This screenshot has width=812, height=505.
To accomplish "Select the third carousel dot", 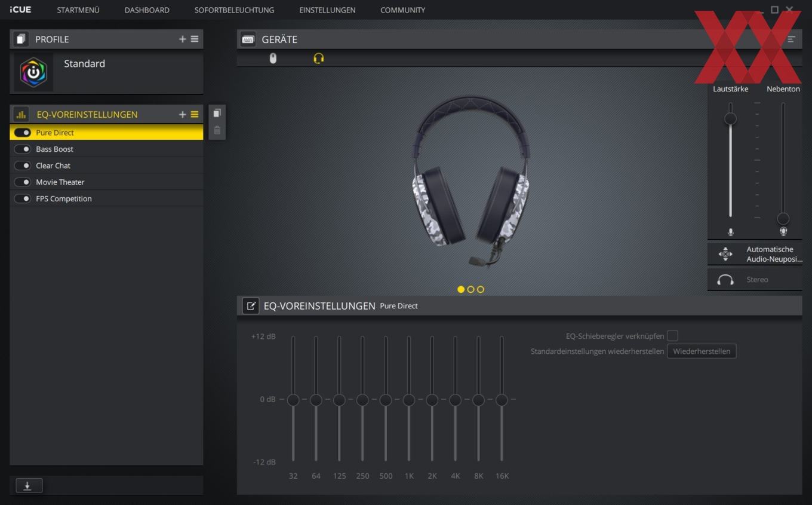I will [x=481, y=289].
